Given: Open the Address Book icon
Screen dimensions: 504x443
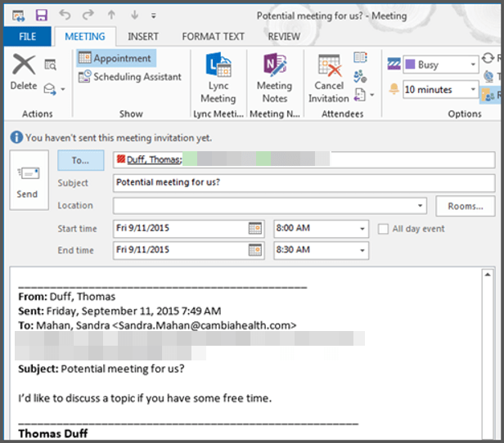Looking at the screenshot, I should pyautogui.click(x=360, y=57).
